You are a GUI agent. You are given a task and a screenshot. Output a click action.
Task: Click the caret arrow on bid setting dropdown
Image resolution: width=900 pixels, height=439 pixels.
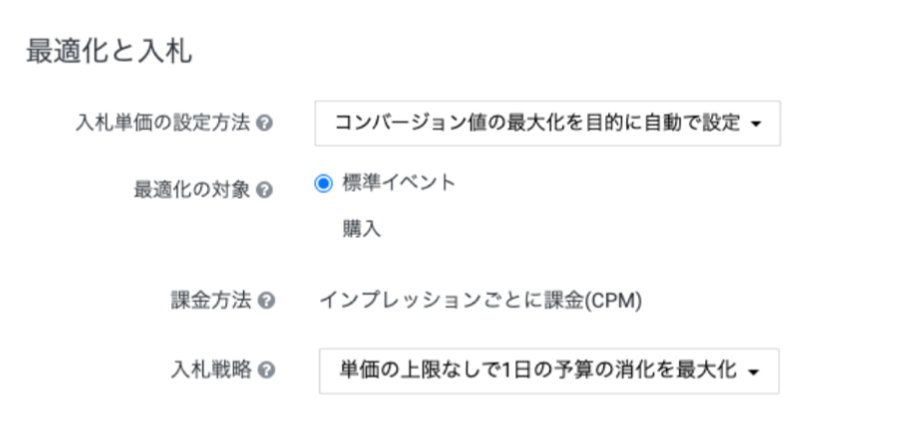[x=756, y=125]
